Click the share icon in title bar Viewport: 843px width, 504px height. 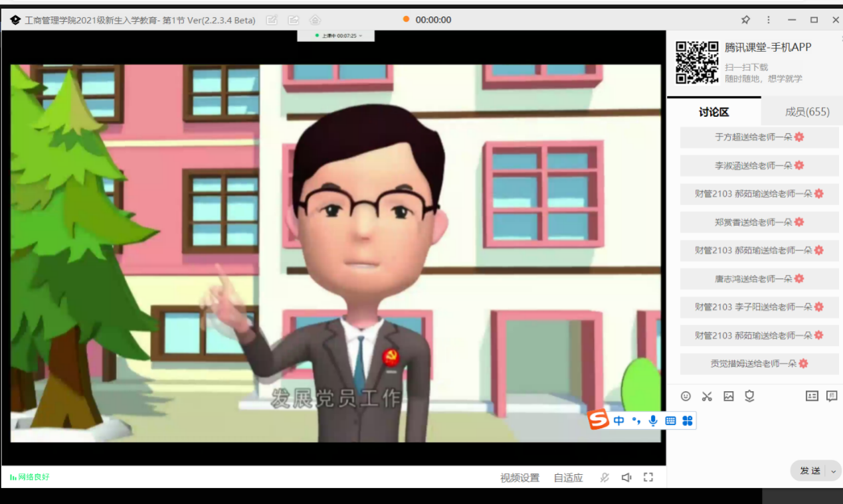294,20
